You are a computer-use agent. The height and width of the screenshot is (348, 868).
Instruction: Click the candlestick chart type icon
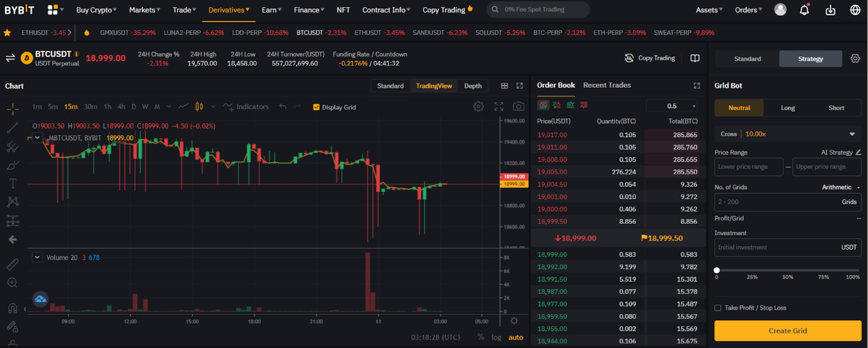[x=199, y=106]
